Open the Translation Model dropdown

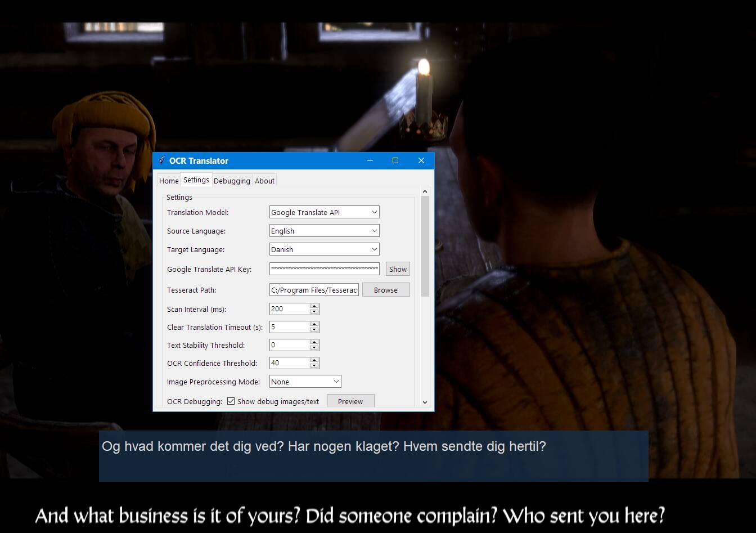pyautogui.click(x=325, y=212)
